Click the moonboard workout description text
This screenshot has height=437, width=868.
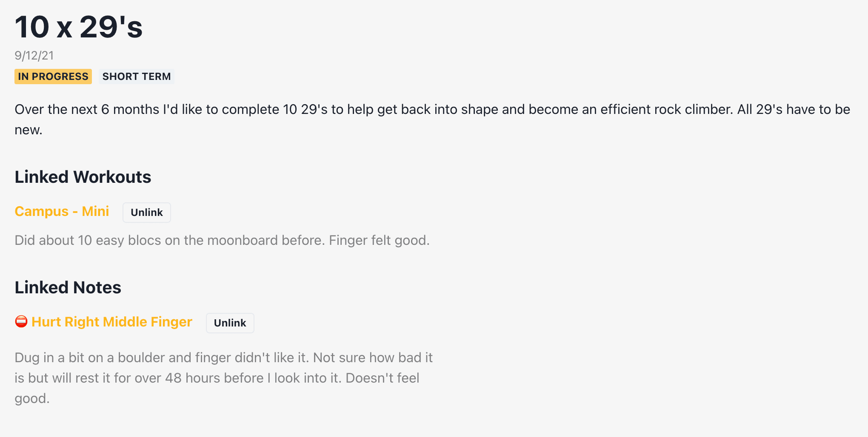[222, 240]
